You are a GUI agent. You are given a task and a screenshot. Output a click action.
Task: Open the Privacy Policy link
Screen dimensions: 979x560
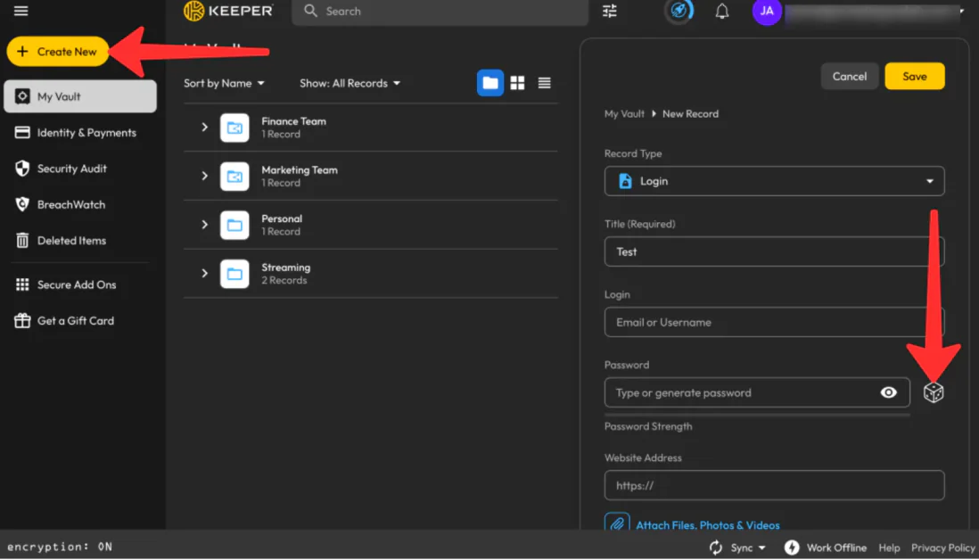click(942, 548)
